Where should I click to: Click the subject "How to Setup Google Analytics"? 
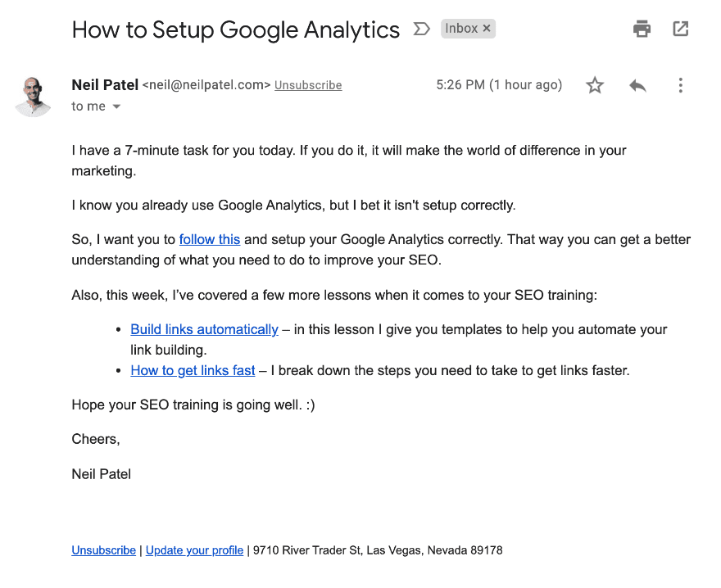click(236, 30)
